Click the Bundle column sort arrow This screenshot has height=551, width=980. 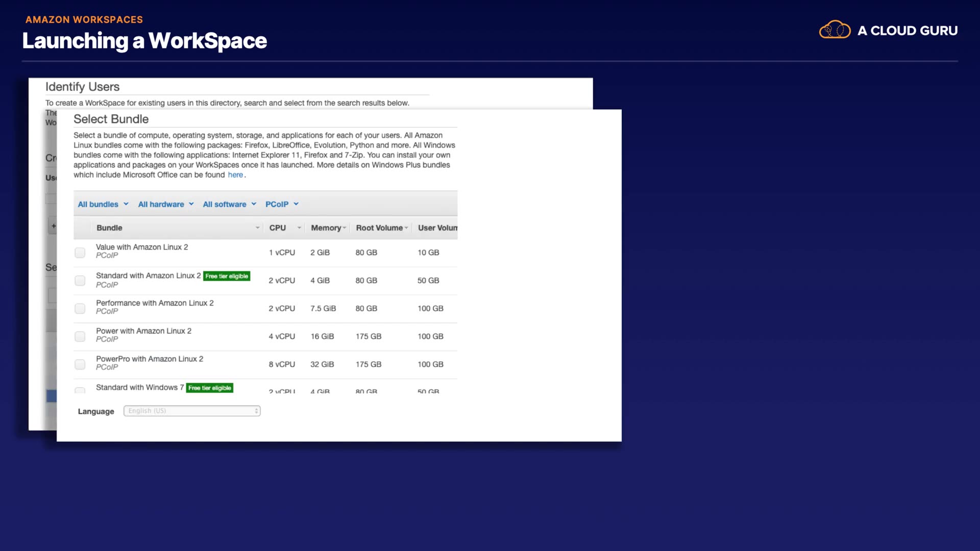point(257,228)
